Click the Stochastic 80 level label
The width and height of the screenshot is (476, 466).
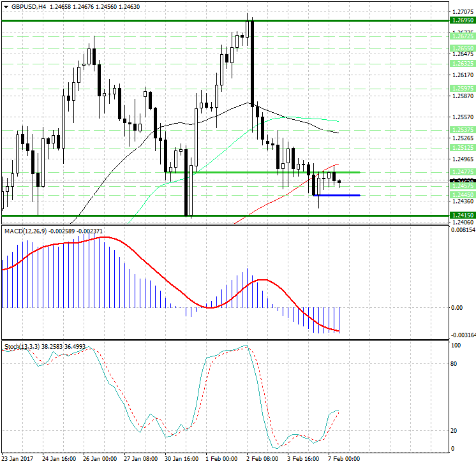tap(454, 364)
